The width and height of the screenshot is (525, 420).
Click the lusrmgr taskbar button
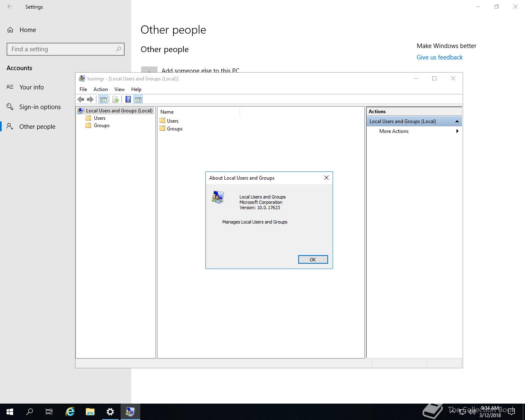pos(130,412)
